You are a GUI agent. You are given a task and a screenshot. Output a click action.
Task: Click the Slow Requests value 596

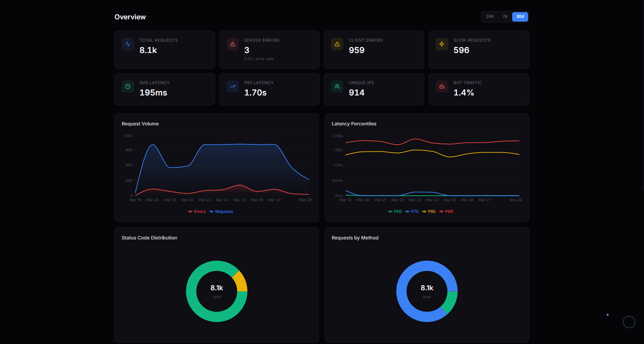coord(461,50)
